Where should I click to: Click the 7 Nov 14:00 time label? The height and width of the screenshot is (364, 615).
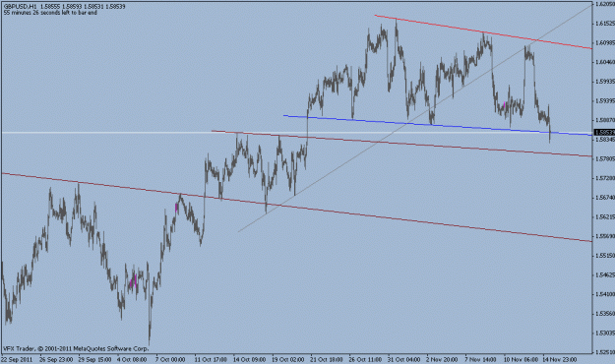click(480, 359)
